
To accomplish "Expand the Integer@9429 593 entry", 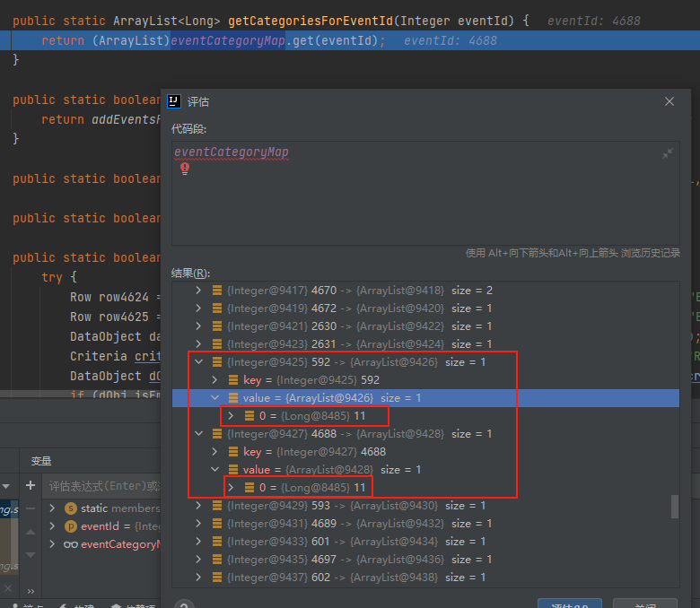I will pyautogui.click(x=198, y=506).
